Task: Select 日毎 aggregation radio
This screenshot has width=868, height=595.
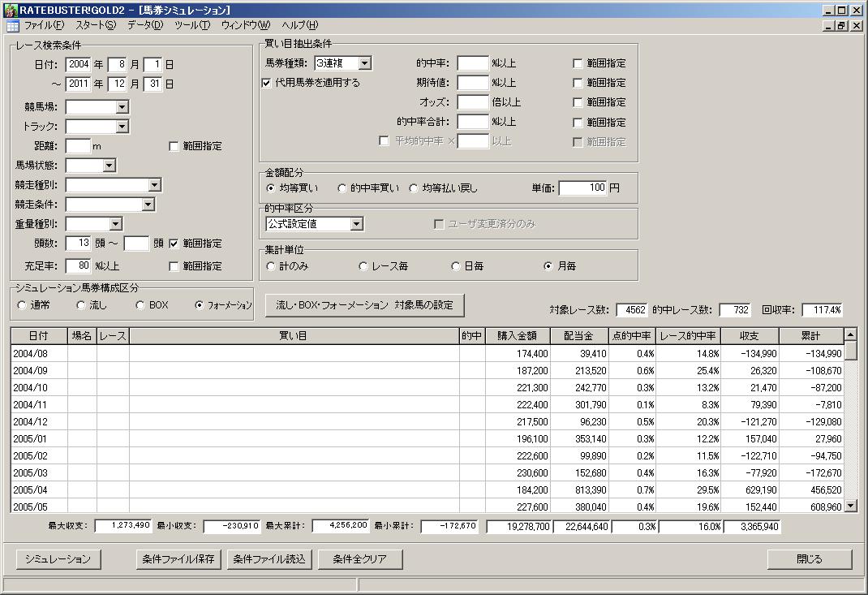Action: click(x=456, y=266)
